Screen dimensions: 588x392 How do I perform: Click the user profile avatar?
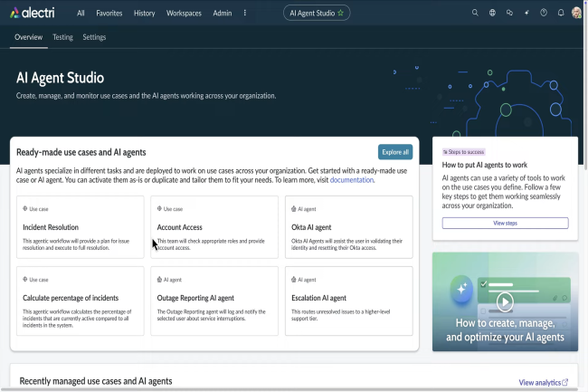(x=577, y=14)
